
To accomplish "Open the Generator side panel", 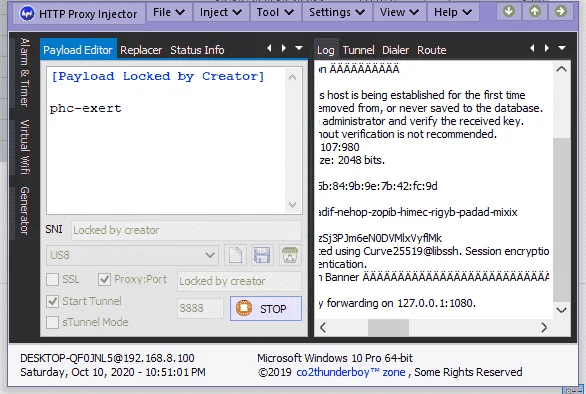I will [x=24, y=210].
